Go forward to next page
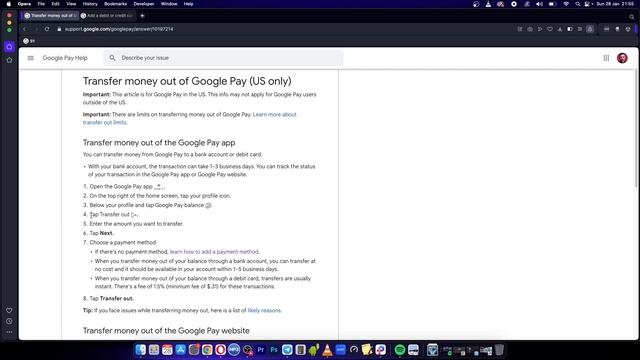Image resolution: width=640 pixels, height=360 pixels. (x=36, y=29)
